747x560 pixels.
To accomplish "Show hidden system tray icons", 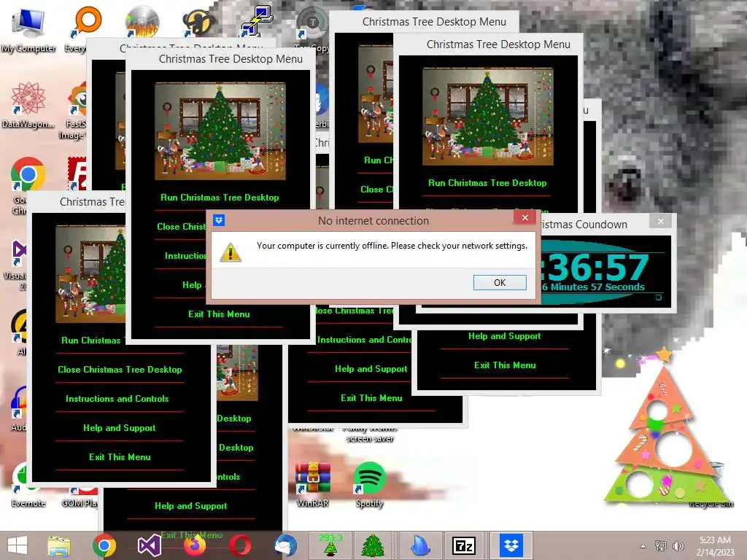I will coord(643,546).
